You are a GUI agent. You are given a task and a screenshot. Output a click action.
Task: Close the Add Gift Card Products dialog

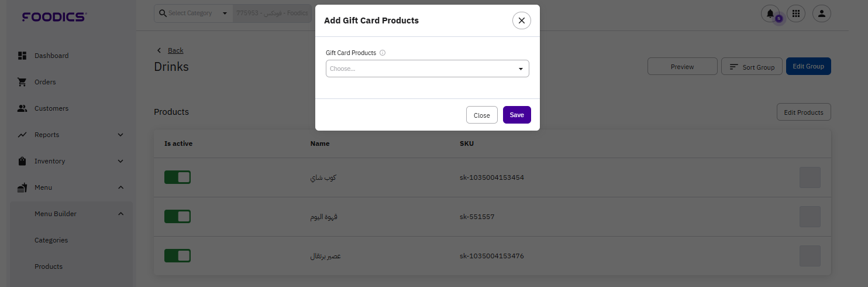coord(521,20)
